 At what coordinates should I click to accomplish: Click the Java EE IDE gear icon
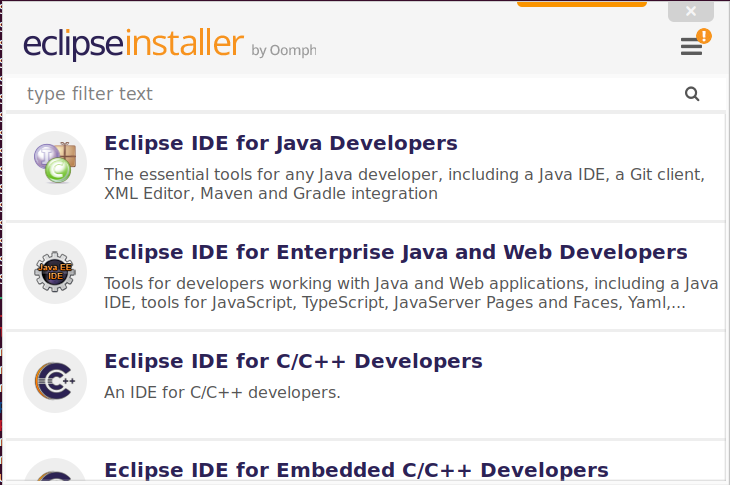tap(55, 272)
